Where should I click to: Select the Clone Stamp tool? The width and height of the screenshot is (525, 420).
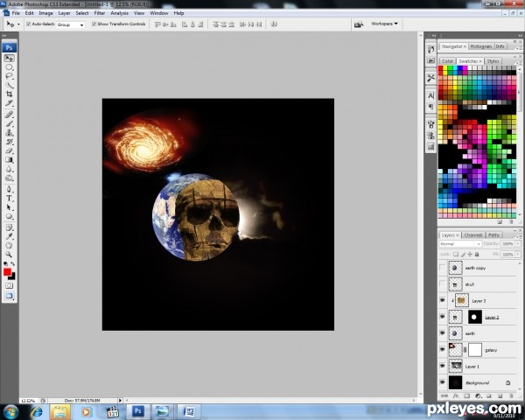[9, 133]
